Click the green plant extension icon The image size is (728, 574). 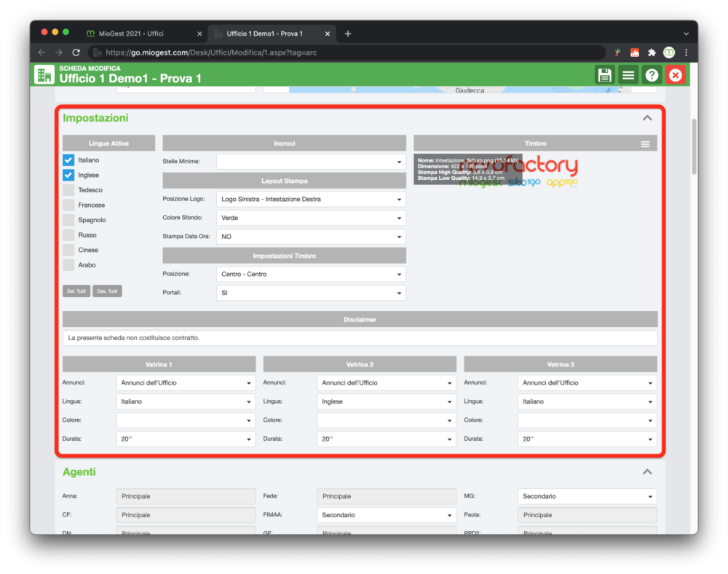(x=617, y=52)
